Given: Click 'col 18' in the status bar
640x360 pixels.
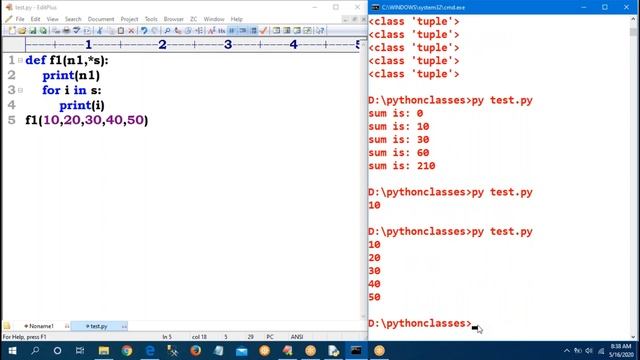Looking at the screenshot, I should tap(199, 337).
